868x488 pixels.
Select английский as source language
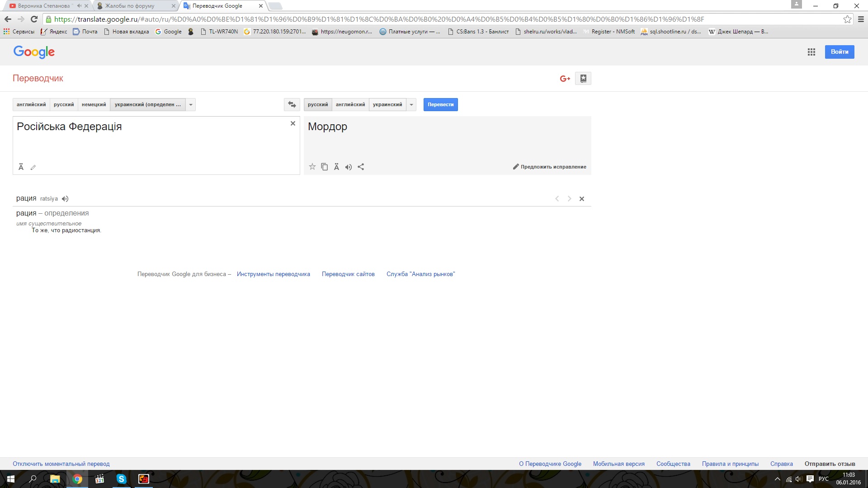coord(31,104)
